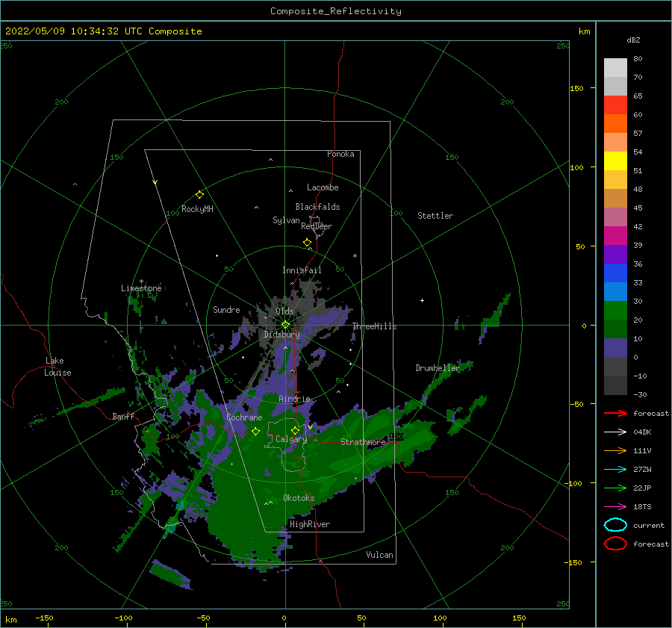Select the violet swatch between 10 and 0
Viewport: 672px width, 628px height.
pyautogui.click(x=615, y=347)
